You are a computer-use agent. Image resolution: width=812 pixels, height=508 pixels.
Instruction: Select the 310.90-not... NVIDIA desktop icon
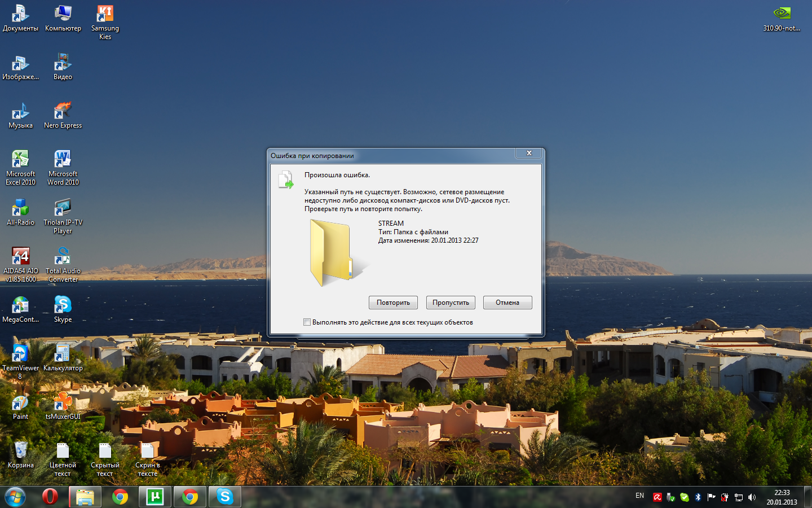click(782, 19)
